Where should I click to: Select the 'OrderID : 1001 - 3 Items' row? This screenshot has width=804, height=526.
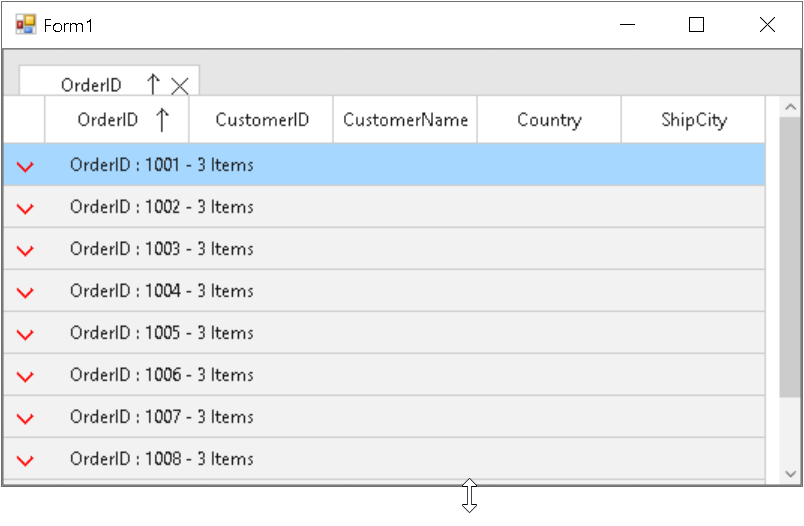pos(384,165)
